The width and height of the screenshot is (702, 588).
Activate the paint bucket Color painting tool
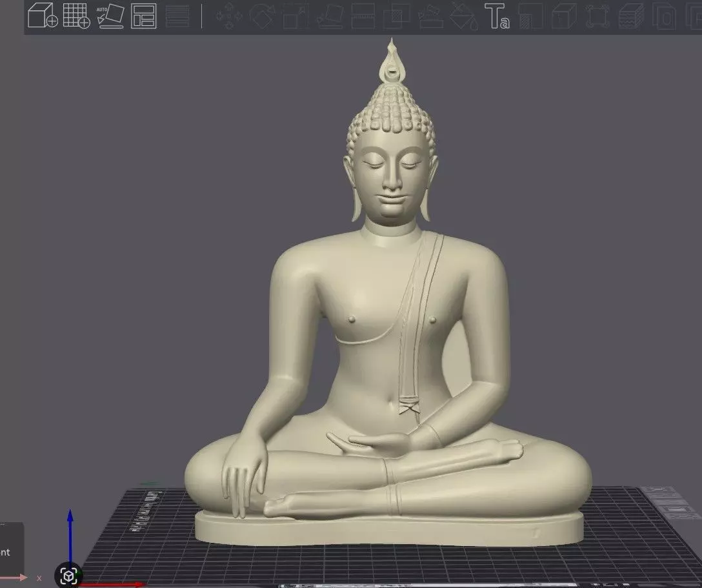coord(464,16)
